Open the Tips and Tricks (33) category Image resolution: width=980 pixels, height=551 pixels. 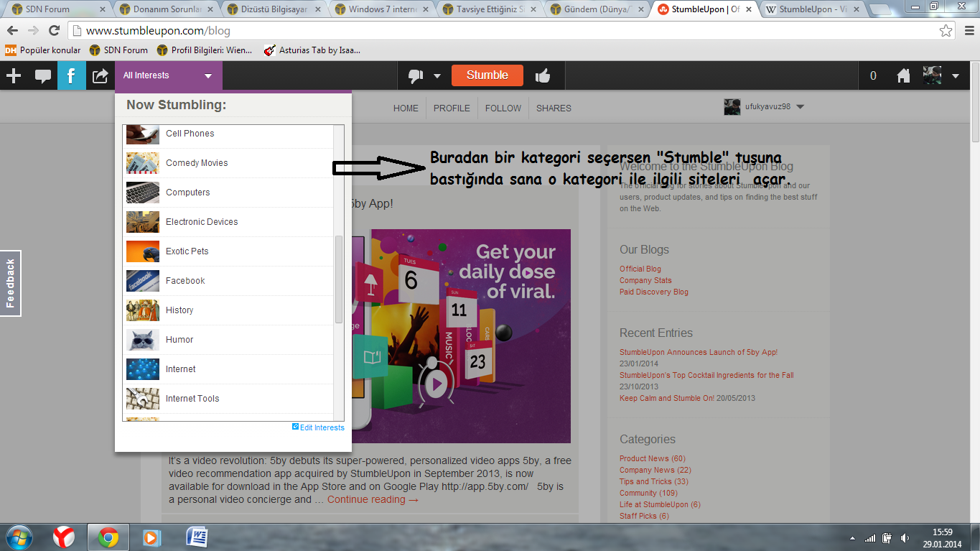click(654, 481)
